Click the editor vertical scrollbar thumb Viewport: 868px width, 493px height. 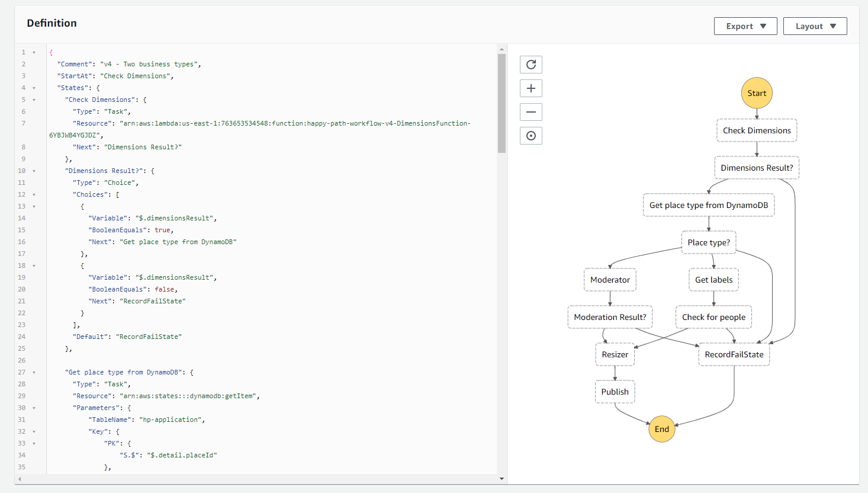pos(501,104)
